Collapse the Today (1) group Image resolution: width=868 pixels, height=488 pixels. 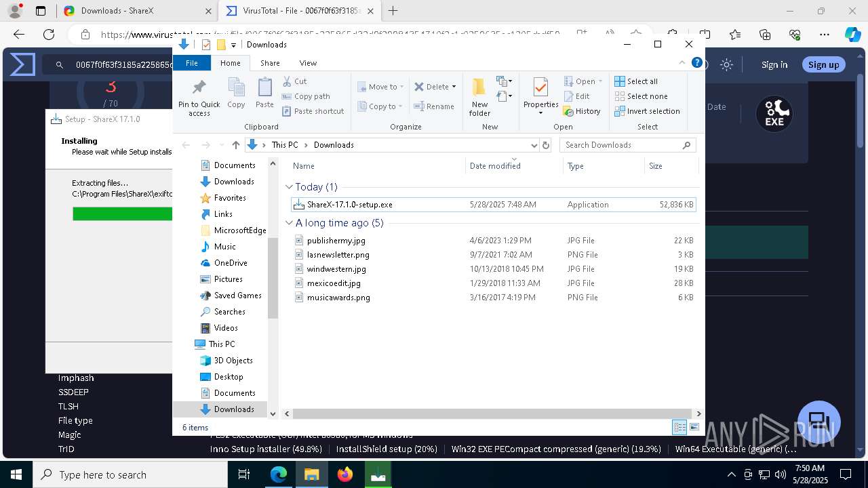click(289, 187)
